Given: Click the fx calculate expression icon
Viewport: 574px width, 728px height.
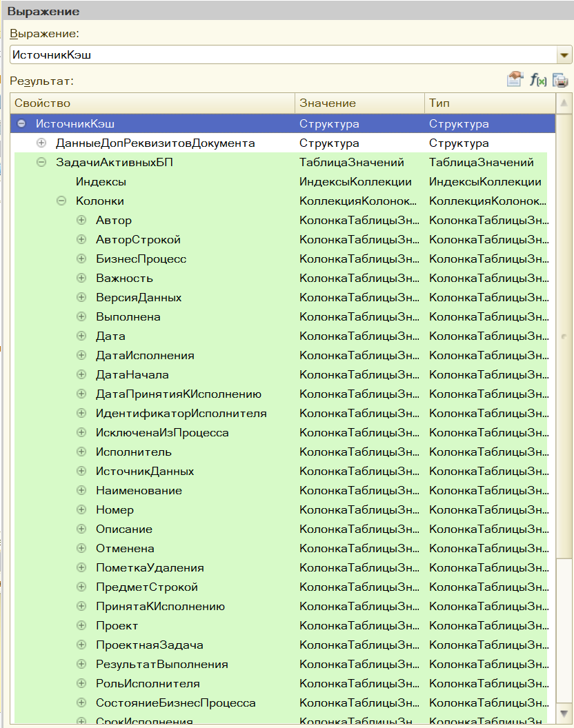Looking at the screenshot, I should [x=537, y=80].
